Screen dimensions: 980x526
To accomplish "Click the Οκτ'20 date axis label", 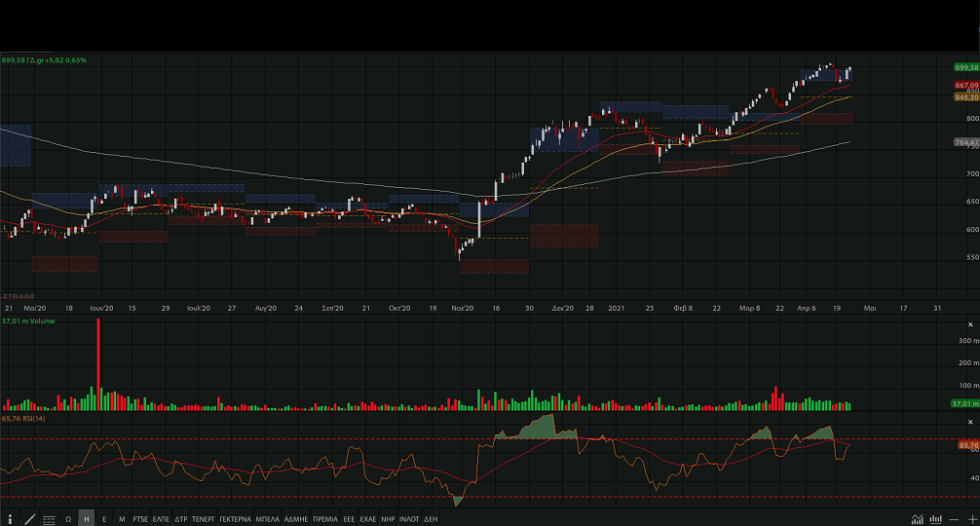I will click(x=399, y=308).
